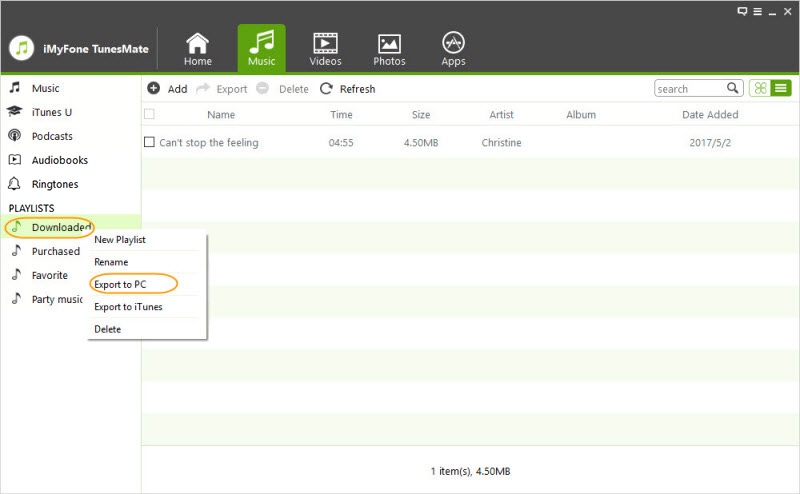The height and width of the screenshot is (494, 800).
Task: Click the Party music note icon
Action: pos(16,298)
